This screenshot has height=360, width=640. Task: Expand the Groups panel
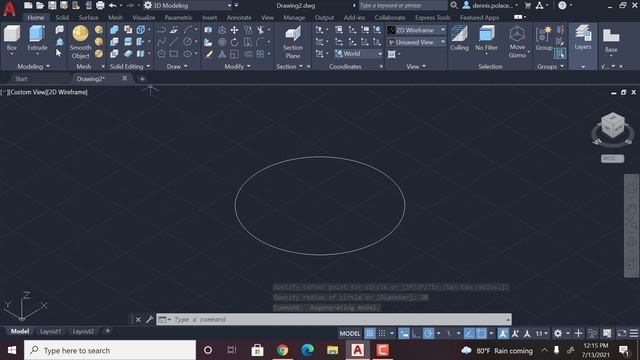(551, 66)
